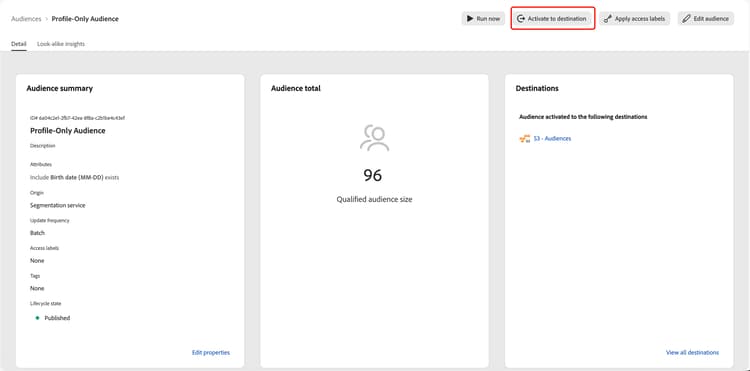The image size is (750, 371).
Task: Click the arrow icon in Activate to destination
Action: [x=521, y=19]
